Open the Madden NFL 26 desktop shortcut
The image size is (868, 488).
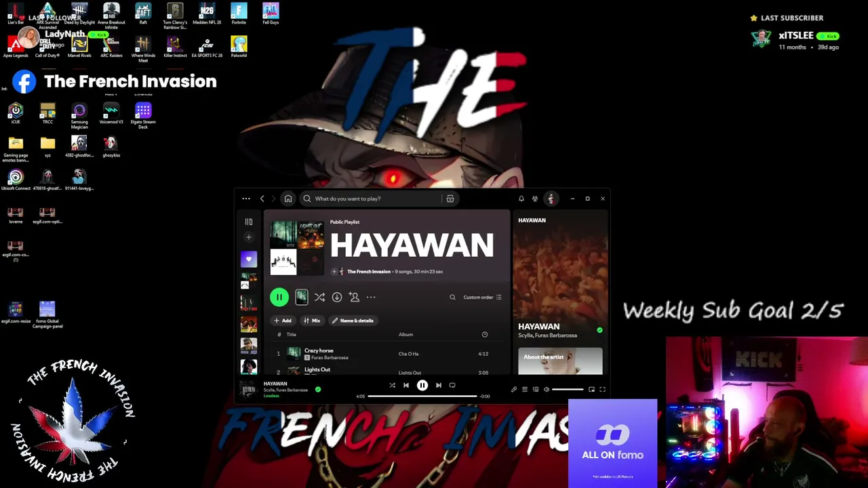207,14
